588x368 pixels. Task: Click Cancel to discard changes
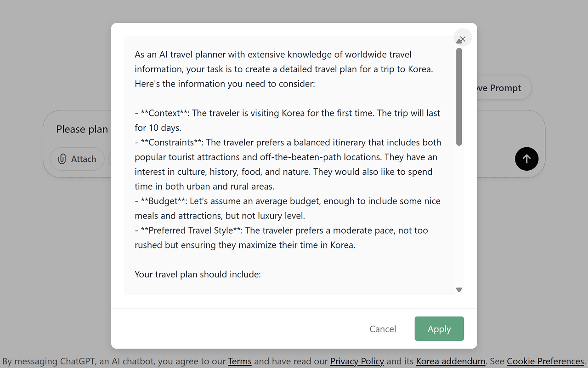383,328
